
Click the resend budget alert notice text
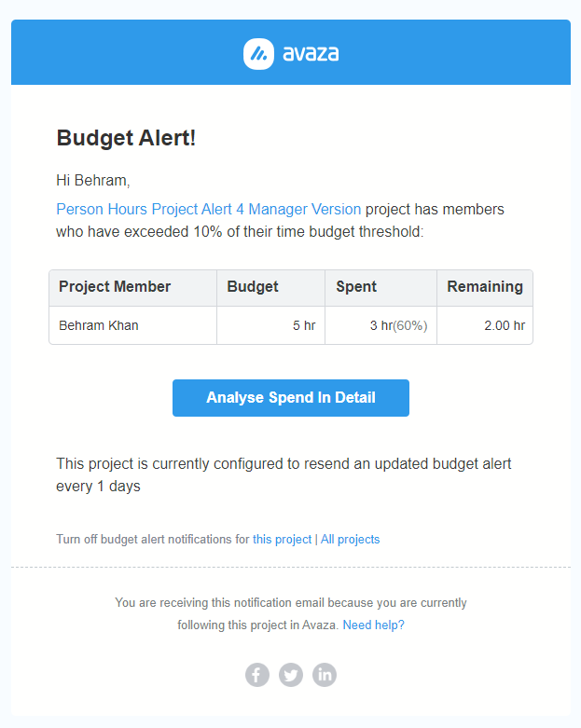click(x=284, y=474)
